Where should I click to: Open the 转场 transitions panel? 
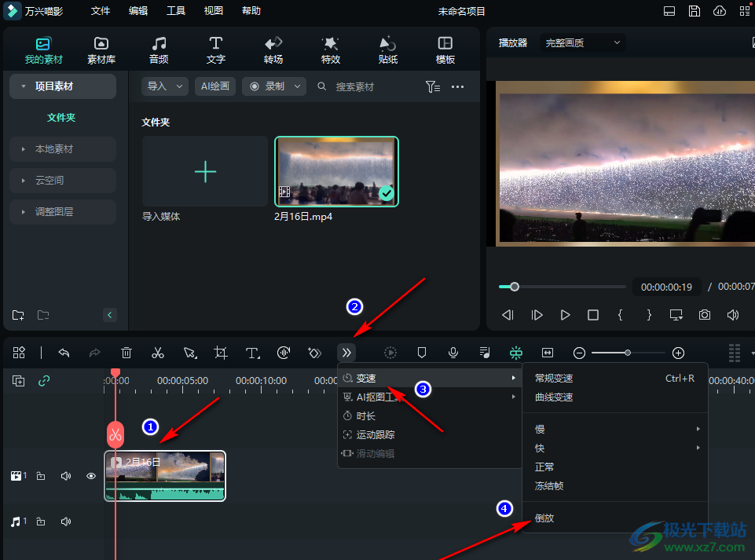tap(273, 50)
